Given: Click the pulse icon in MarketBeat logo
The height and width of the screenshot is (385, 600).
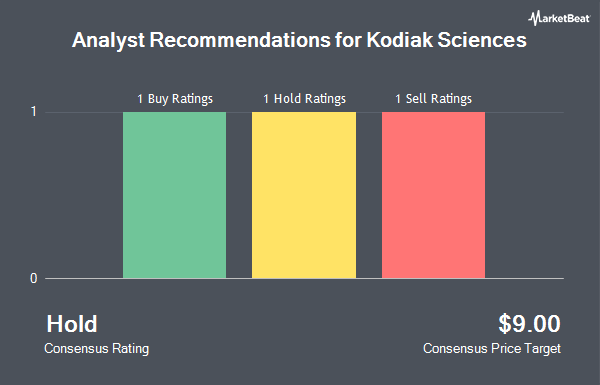Looking at the screenshot, I should (533, 18).
